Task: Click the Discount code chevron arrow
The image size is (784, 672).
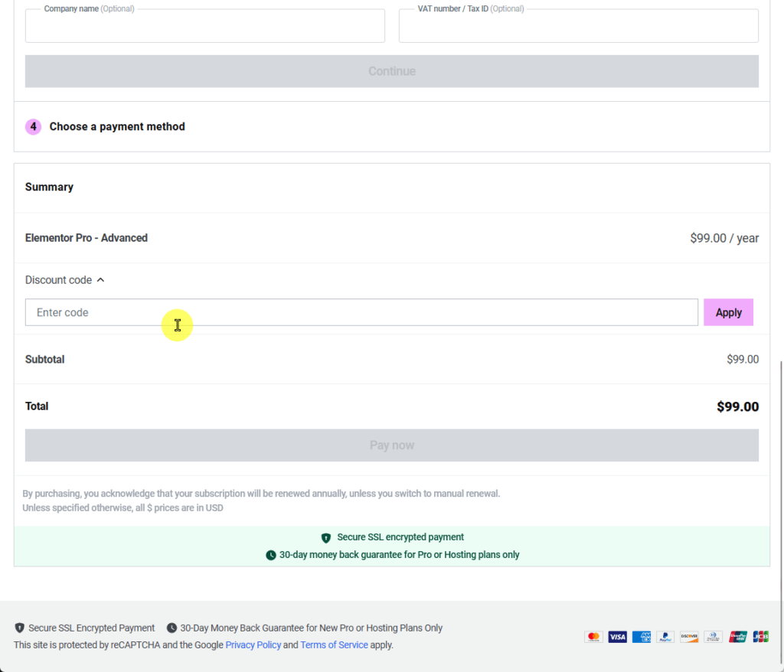Action: pyautogui.click(x=100, y=280)
